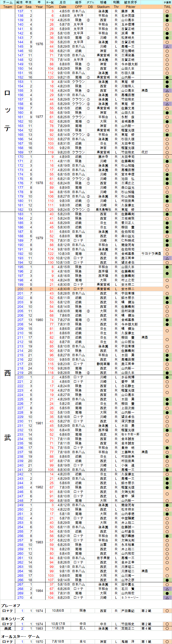Image resolution: width=172 pixels, height=644 pixels.
Task: Click pitcher name 佐々木宏一郎
Action: (131, 435)
